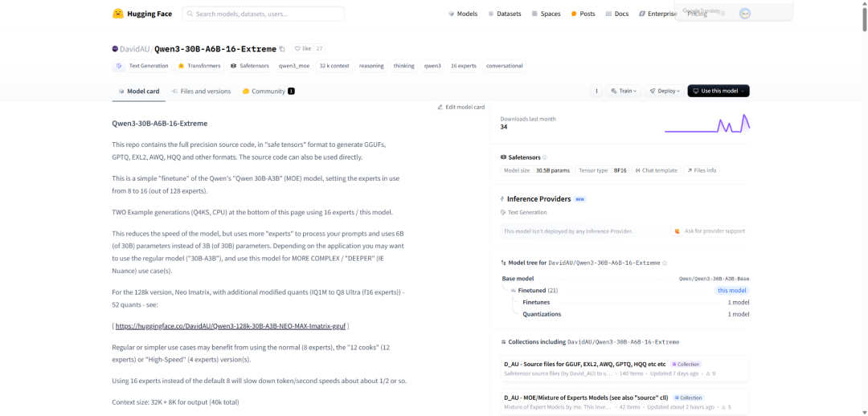Open the Use this model dropdown

point(718,91)
